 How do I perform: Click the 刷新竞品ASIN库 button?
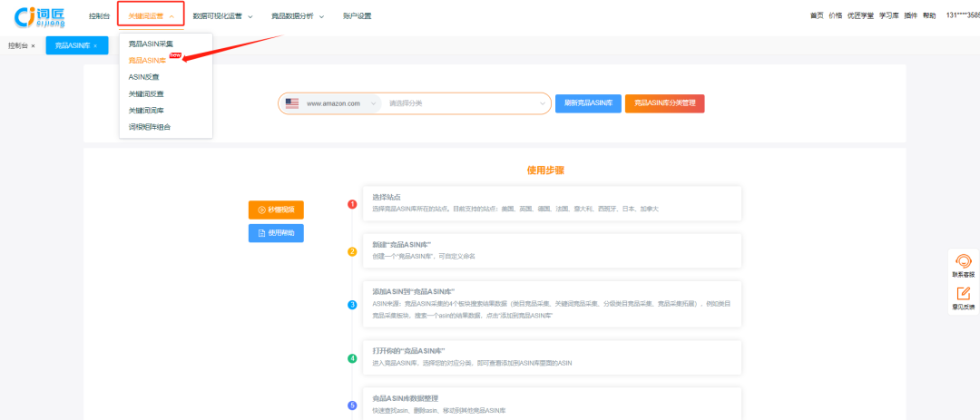coord(588,103)
